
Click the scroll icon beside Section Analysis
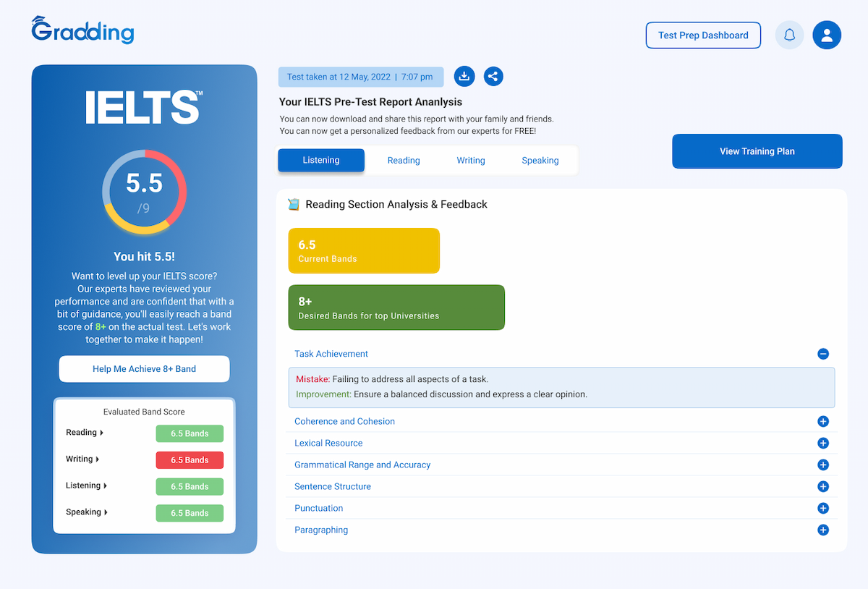point(294,204)
